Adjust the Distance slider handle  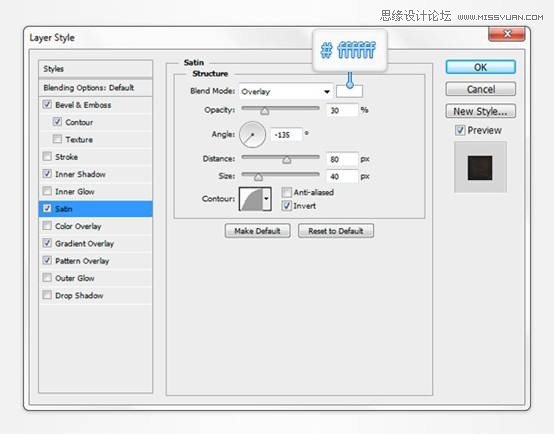[287, 160]
